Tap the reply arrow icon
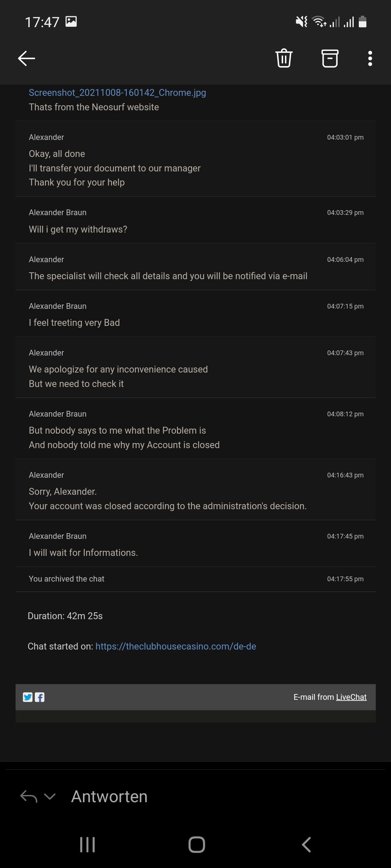 click(29, 796)
